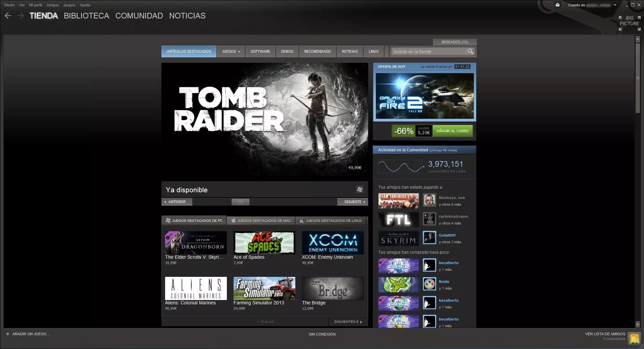Click SIGUIENTES 6 to see more games
Screen dimensions: 644x349
348,321
